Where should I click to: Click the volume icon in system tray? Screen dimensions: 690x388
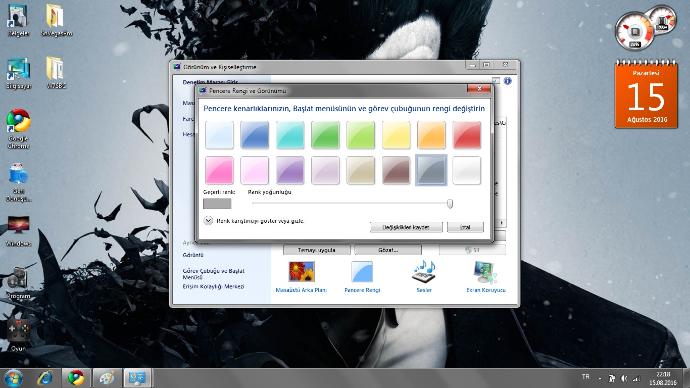[624, 378]
